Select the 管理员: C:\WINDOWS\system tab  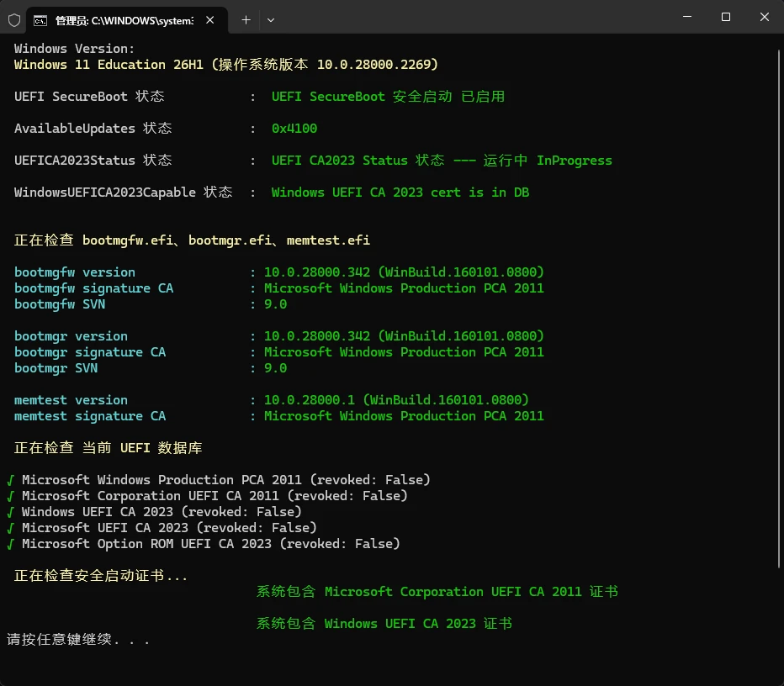point(127,20)
